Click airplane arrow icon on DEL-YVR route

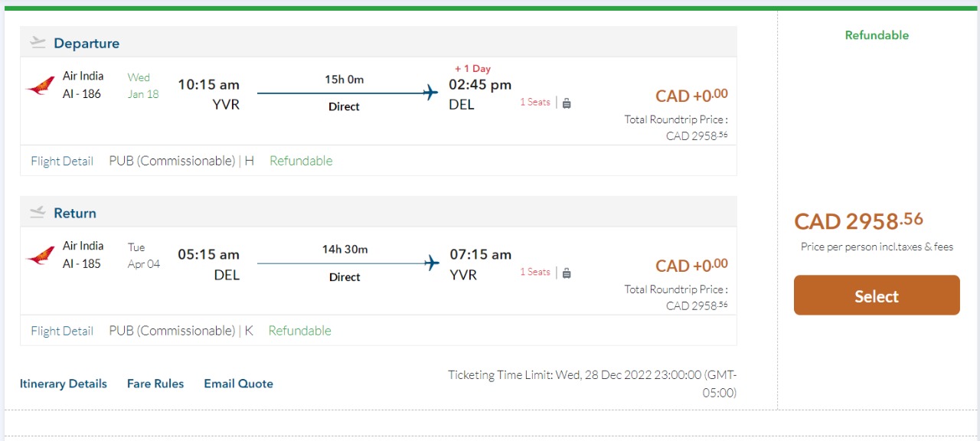tap(432, 263)
